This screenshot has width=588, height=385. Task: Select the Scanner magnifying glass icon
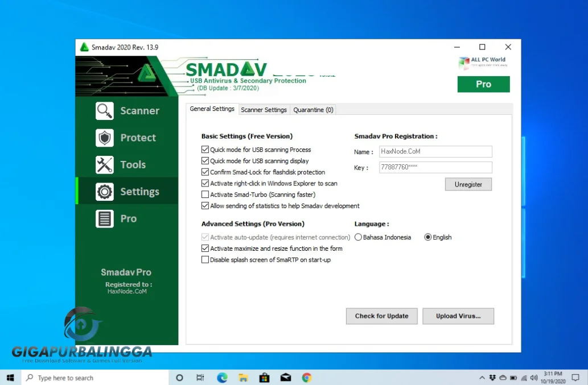coord(105,111)
